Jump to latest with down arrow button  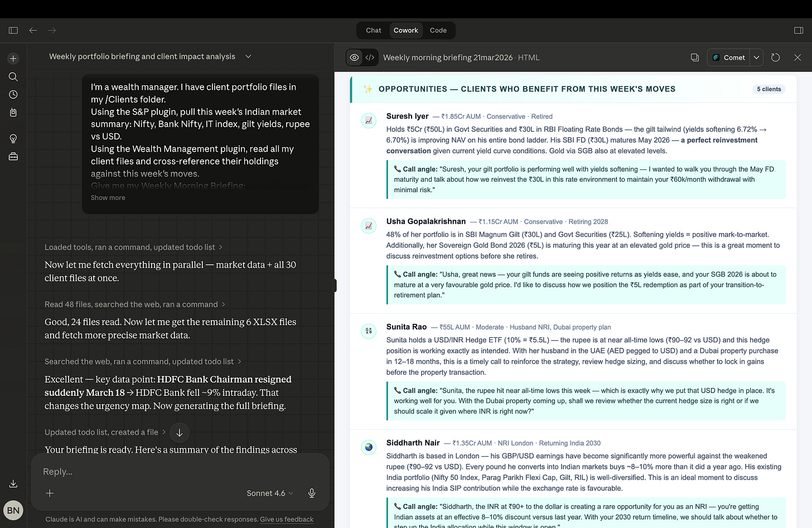point(179,433)
